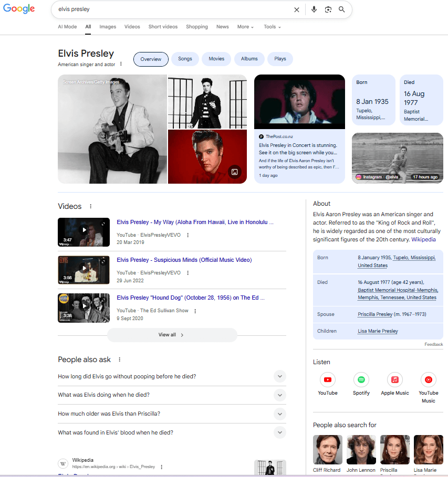The width and height of the screenshot is (448, 477).
Task: Listen on YouTube Music icon
Action: point(428,379)
